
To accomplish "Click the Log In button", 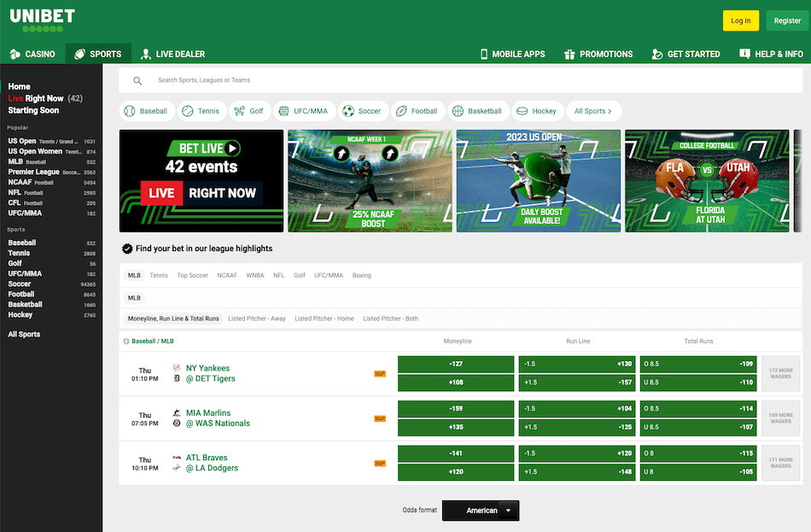I will pyautogui.click(x=740, y=20).
